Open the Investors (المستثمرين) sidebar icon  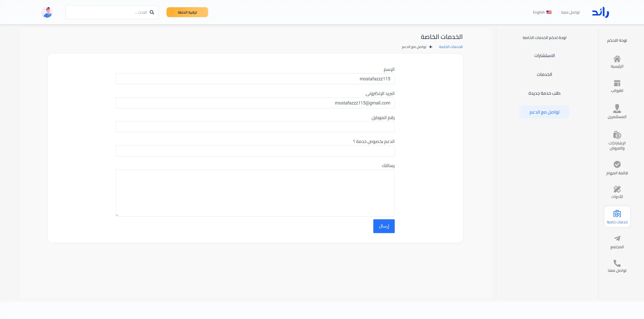(617, 109)
